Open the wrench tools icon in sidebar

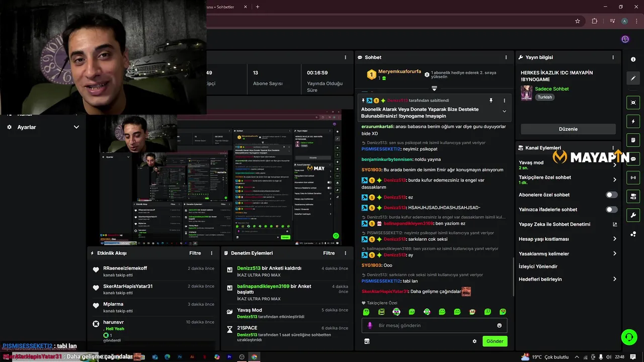click(633, 215)
